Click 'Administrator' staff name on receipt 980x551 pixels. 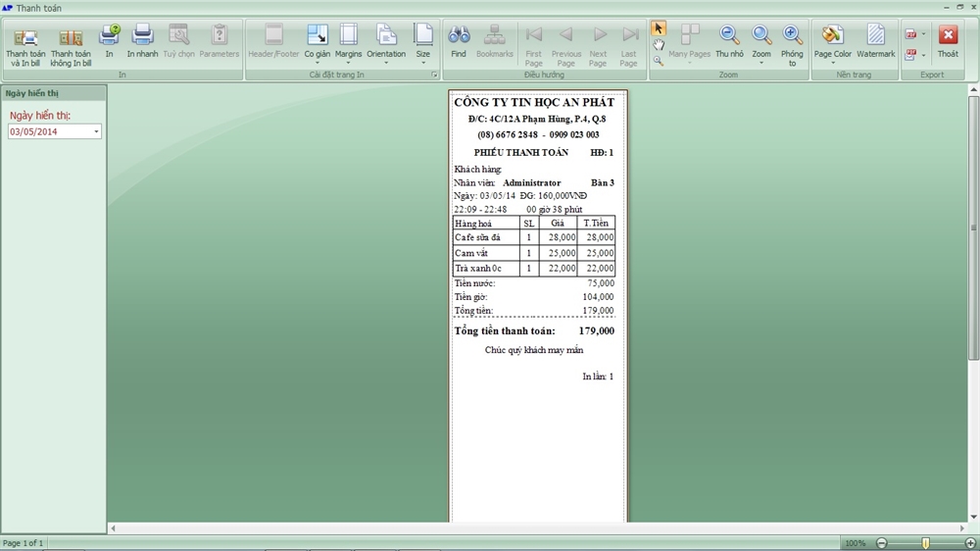pos(532,183)
